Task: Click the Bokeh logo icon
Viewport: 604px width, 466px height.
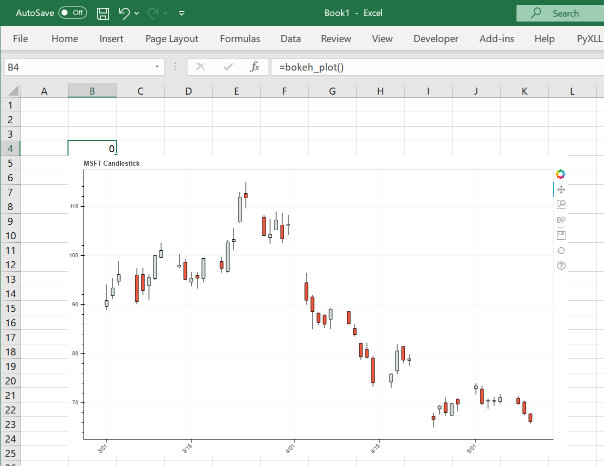Action: (x=560, y=174)
